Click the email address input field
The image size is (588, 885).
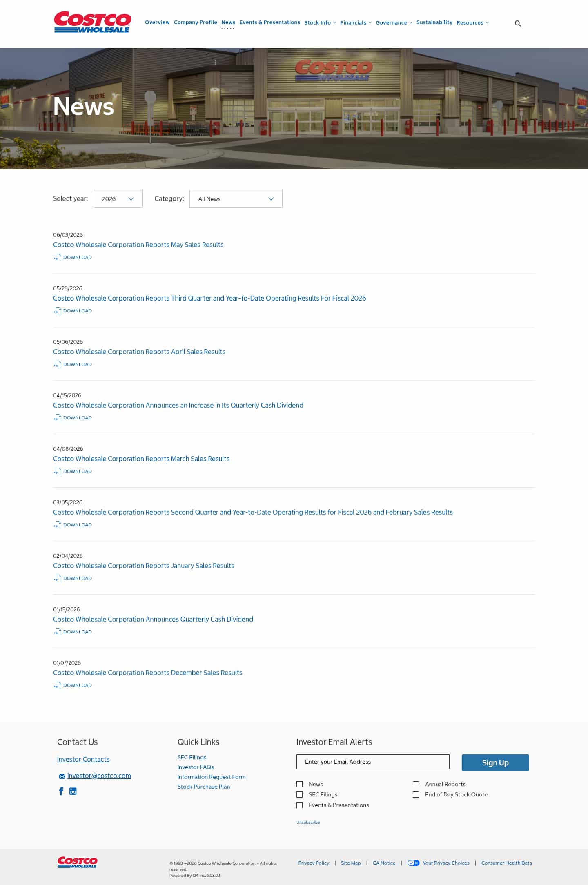click(x=373, y=762)
